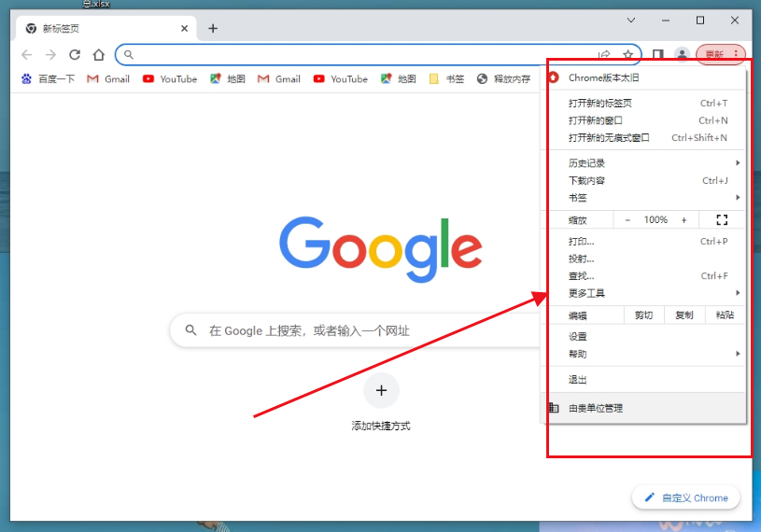Screen dimensions: 761x532
Task: Open the second Gmail bookmark
Action: 279,78
